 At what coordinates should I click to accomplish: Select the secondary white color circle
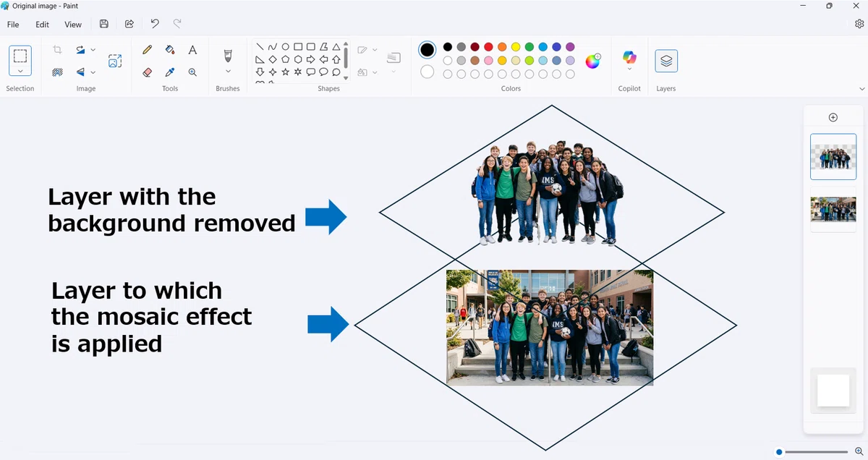[x=427, y=72]
